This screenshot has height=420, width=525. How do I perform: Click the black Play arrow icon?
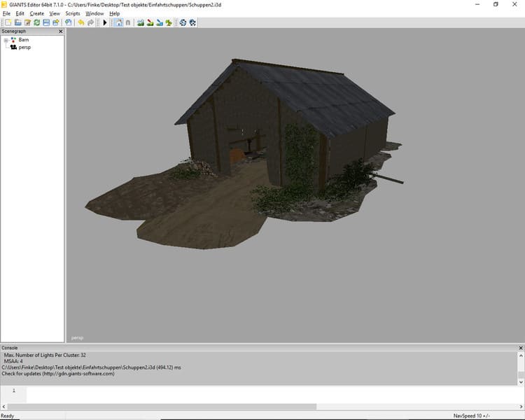click(105, 23)
